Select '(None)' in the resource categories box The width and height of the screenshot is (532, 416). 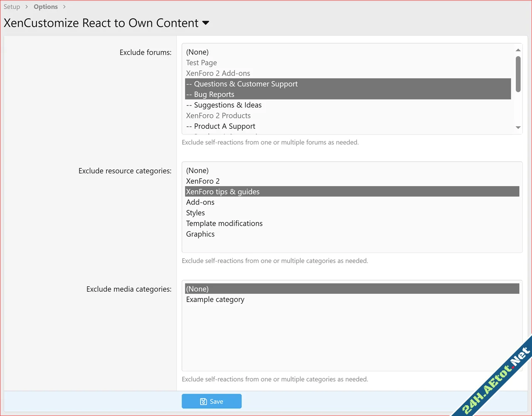(x=197, y=170)
